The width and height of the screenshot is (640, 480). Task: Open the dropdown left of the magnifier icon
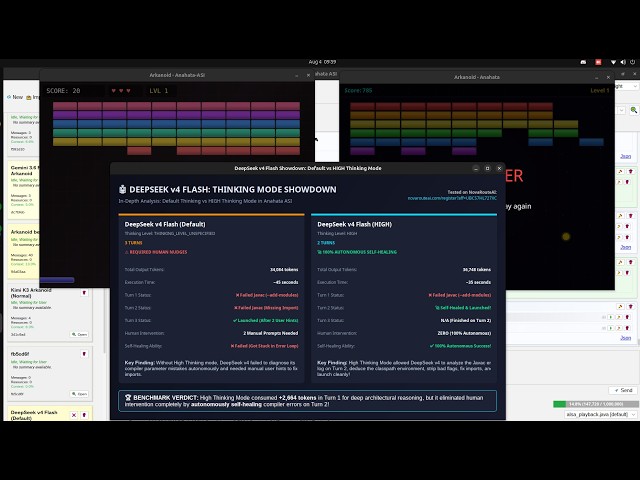621,110
